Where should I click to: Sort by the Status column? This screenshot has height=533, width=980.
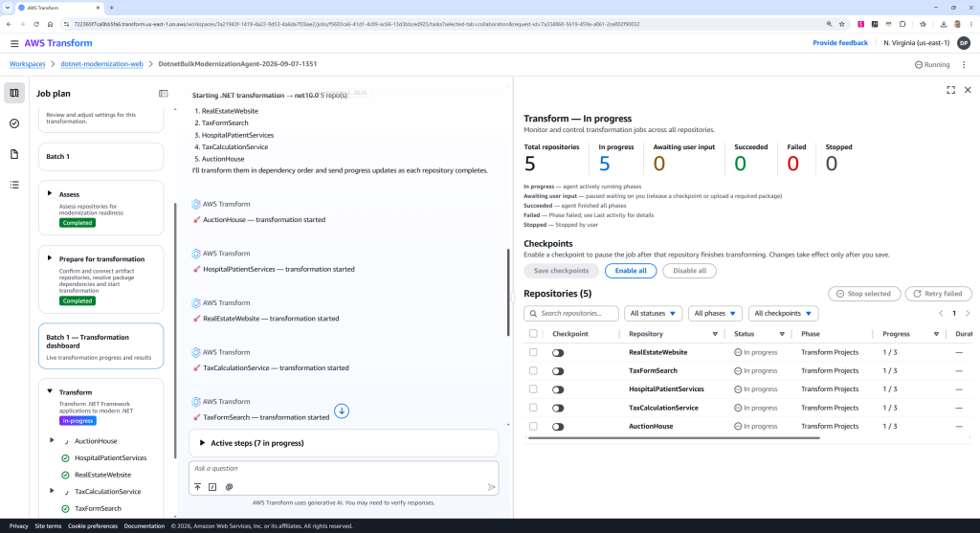(782, 334)
